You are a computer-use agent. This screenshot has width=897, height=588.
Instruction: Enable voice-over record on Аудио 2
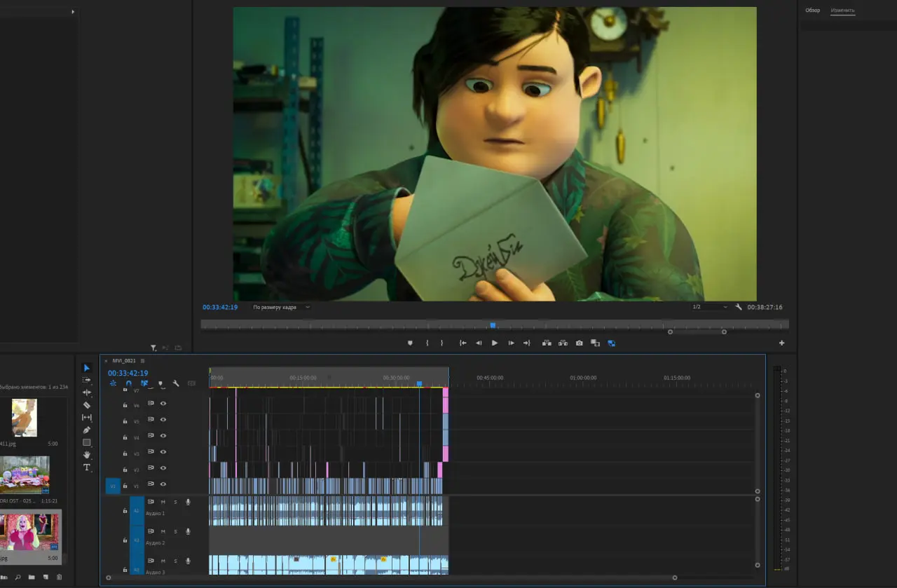(x=188, y=531)
